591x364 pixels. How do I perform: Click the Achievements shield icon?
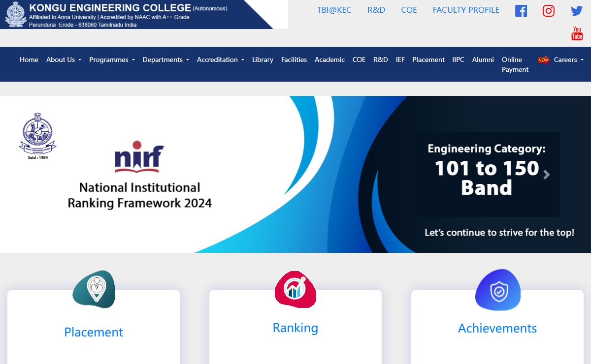(498, 290)
